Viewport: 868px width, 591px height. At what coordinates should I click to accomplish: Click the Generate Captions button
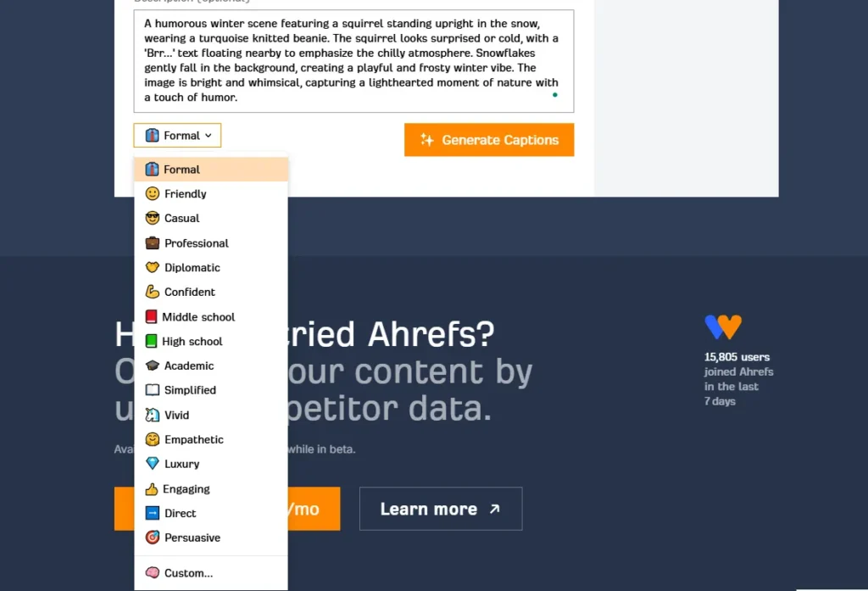click(489, 140)
